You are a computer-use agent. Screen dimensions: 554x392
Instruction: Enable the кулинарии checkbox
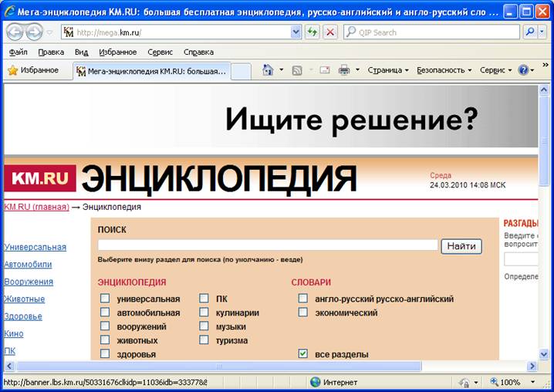pyautogui.click(x=204, y=312)
